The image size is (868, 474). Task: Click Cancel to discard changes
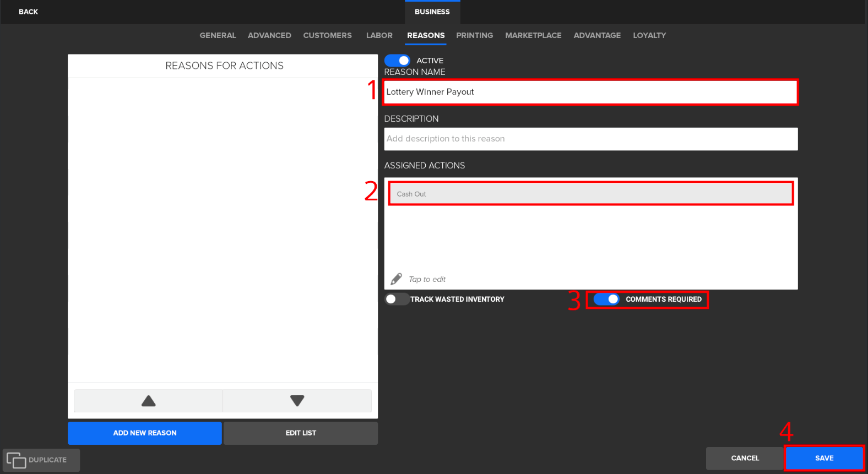(745, 458)
